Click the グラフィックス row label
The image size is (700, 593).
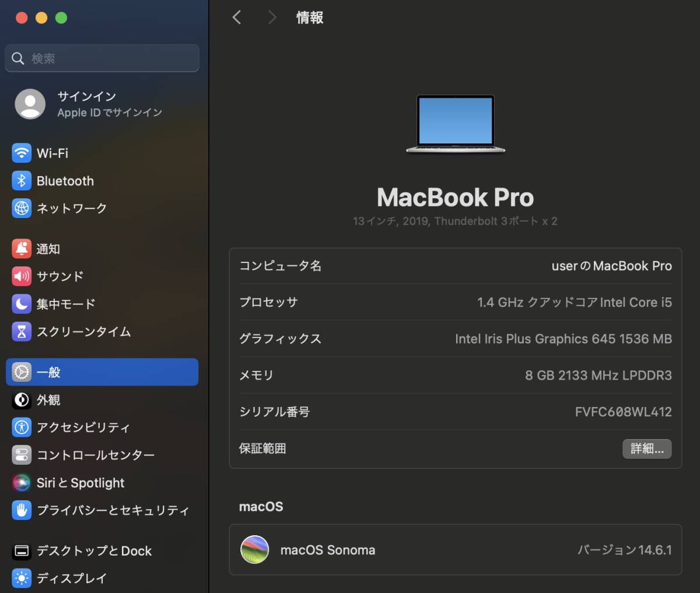pos(280,339)
